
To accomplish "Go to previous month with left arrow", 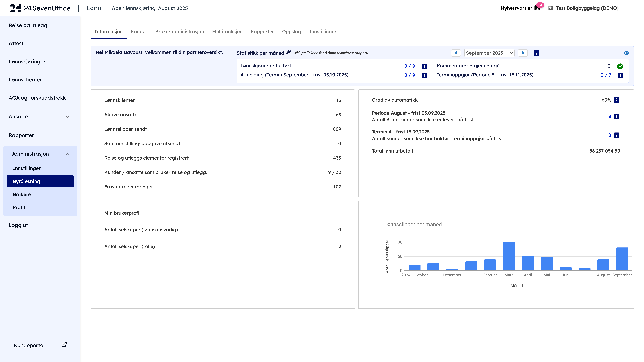I will tap(456, 53).
